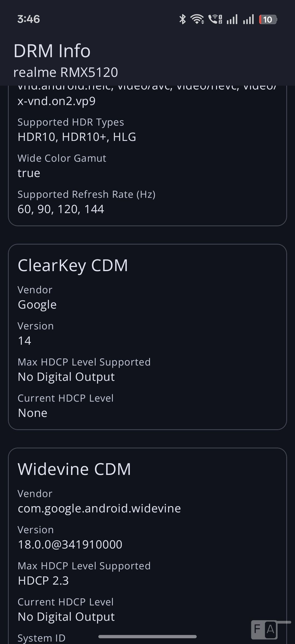
Task: Tap the 3:46 clock in status bar
Action: click(29, 19)
